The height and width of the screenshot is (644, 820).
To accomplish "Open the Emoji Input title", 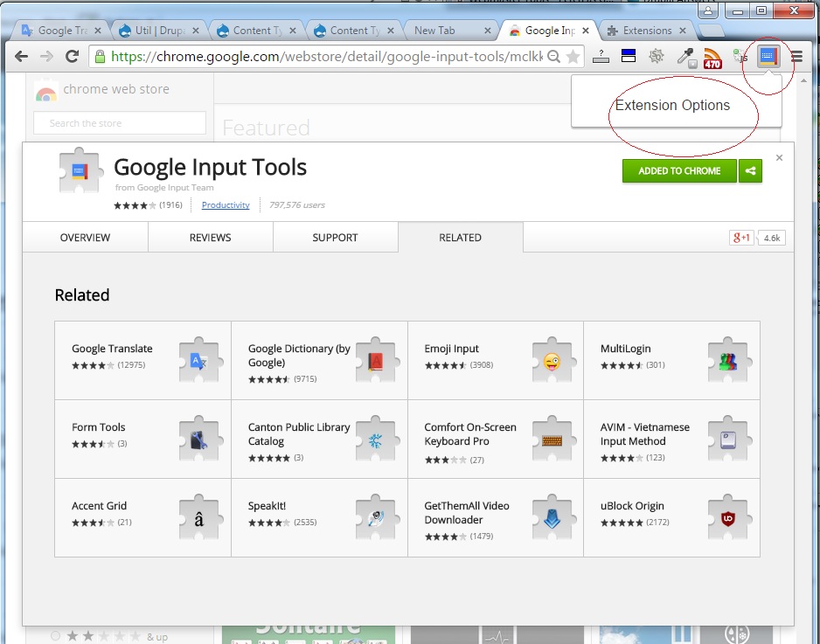I will pyautogui.click(x=451, y=349).
